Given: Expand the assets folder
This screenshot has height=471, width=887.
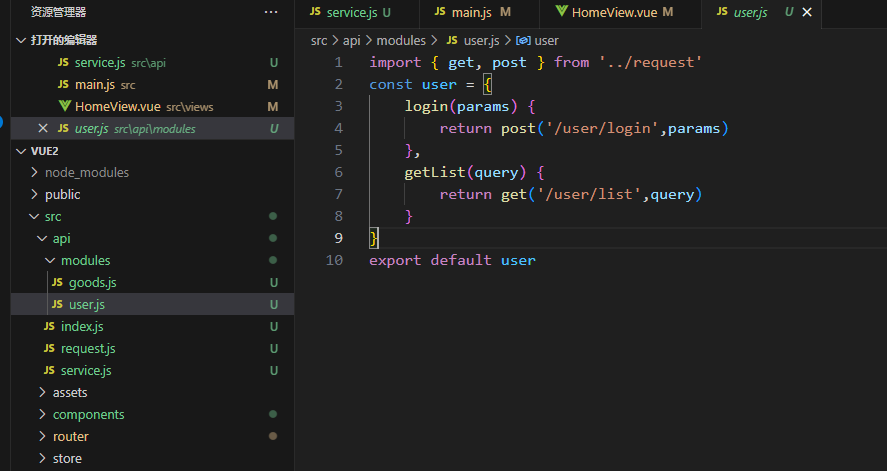Looking at the screenshot, I should [42, 392].
